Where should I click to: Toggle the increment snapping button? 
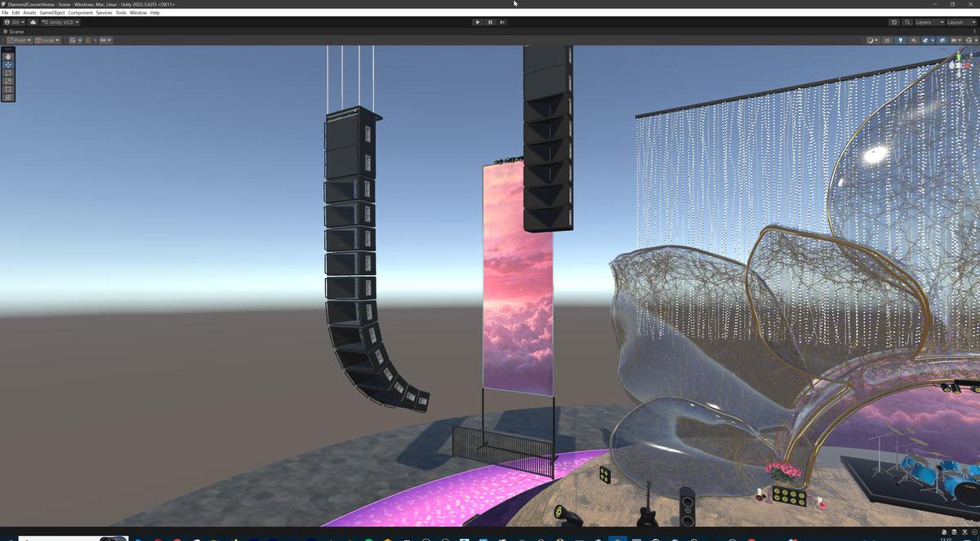(102, 40)
